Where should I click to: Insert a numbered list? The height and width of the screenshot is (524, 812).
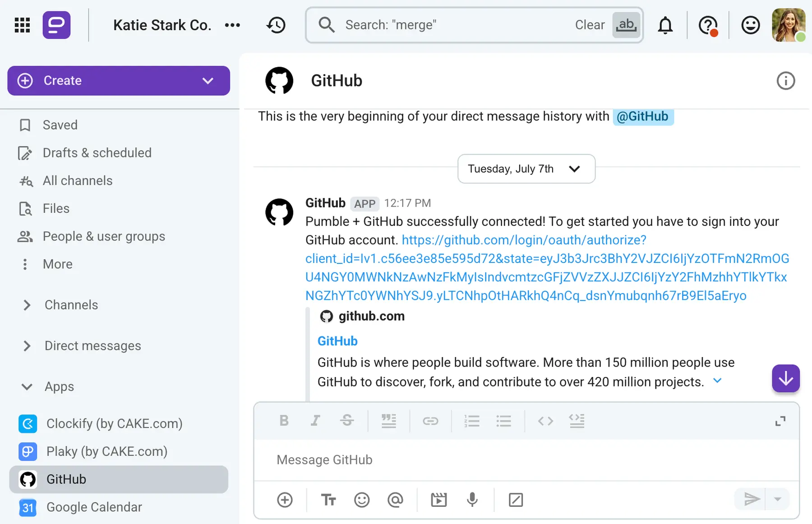[x=472, y=421]
